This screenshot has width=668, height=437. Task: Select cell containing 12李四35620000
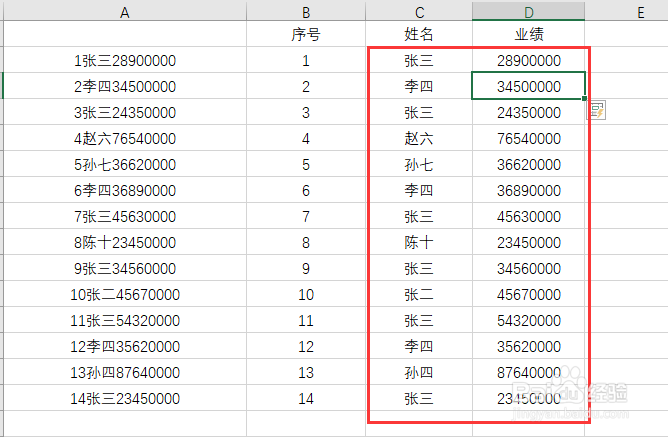125,346
